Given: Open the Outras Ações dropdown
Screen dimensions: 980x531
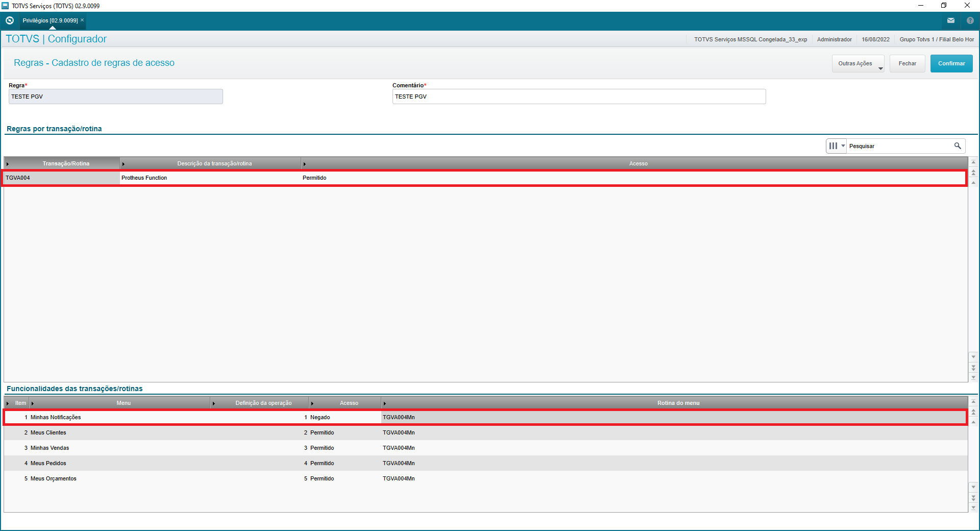Looking at the screenshot, I should (x=858, y=63).
